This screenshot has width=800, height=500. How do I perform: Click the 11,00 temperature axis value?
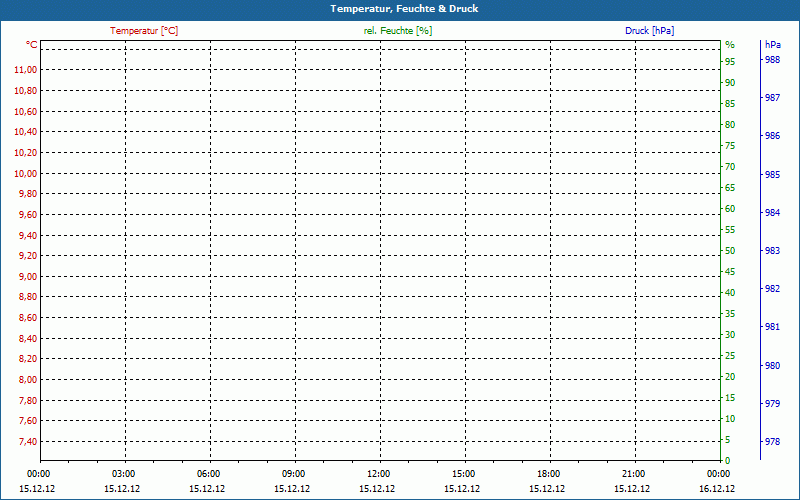(x=26, y=70)
